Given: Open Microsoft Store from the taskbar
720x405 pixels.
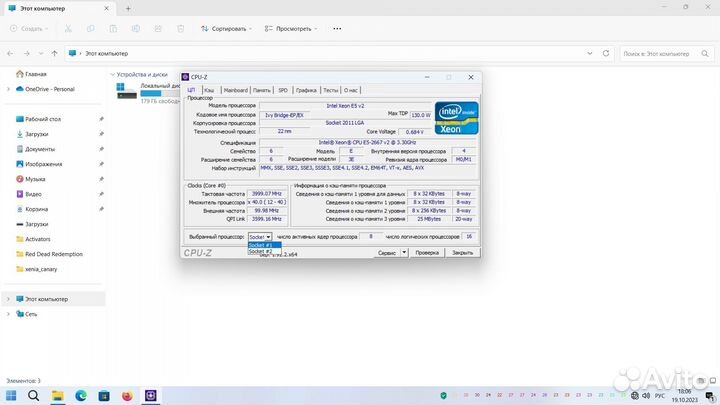Looking at the screenshot, I should click(x=104, y=395).
